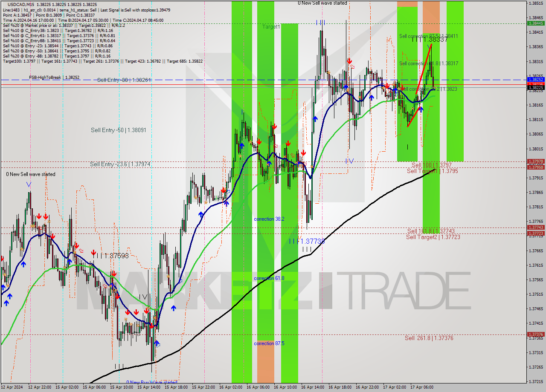The height and width of the screenshot is (392, 546).
Task: Click the '16 Apr 14:00' time axis label
Action: (313, 387)
